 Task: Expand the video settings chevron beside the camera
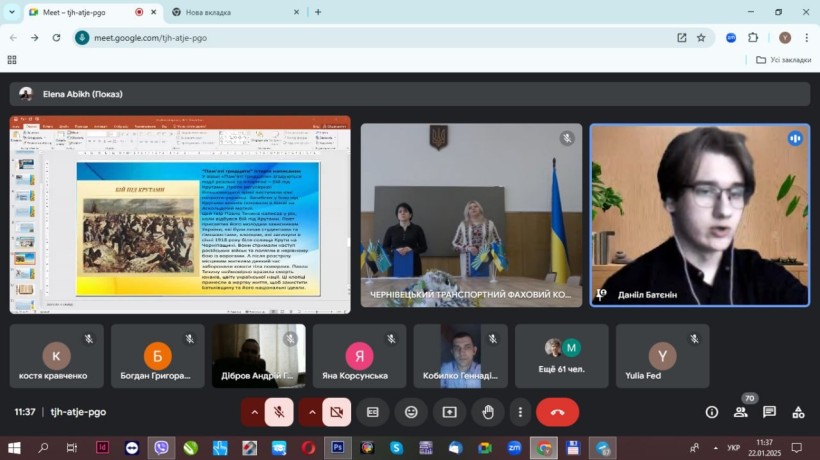click(x=311, y=412)
